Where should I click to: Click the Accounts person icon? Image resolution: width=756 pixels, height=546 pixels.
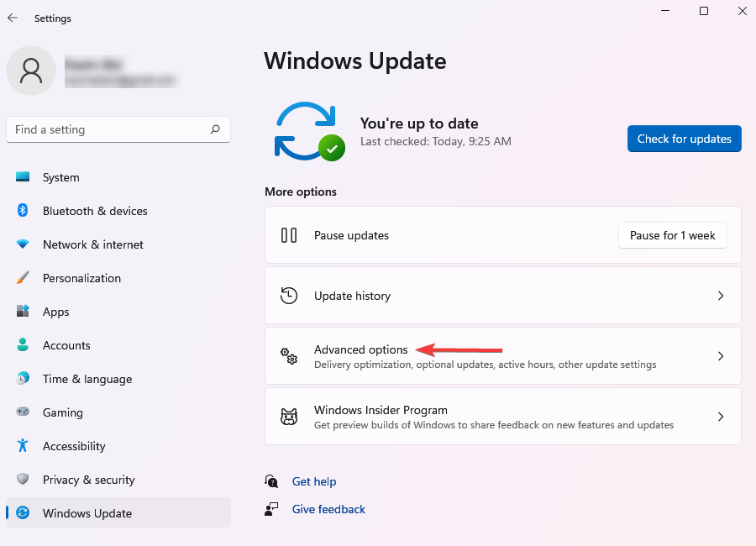tap(23, 345)
